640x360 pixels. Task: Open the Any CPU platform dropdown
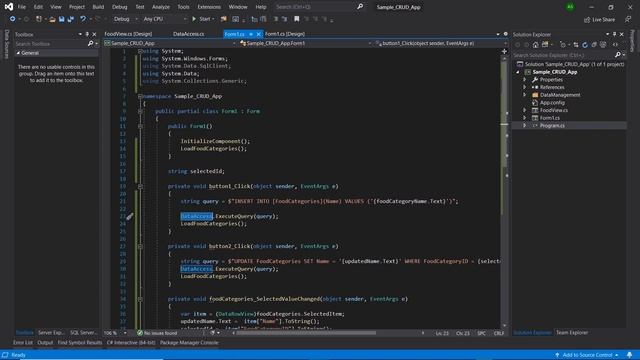pos(164,19)
